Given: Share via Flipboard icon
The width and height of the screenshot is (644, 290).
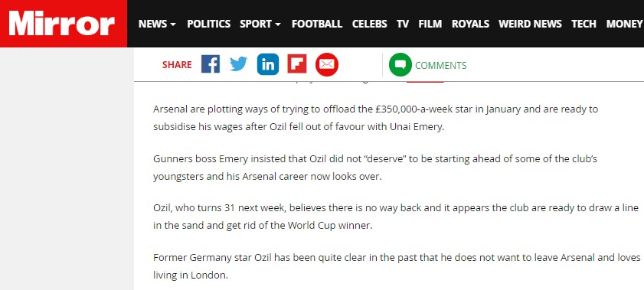Looking at the screenshot, I should pos(297,64).
